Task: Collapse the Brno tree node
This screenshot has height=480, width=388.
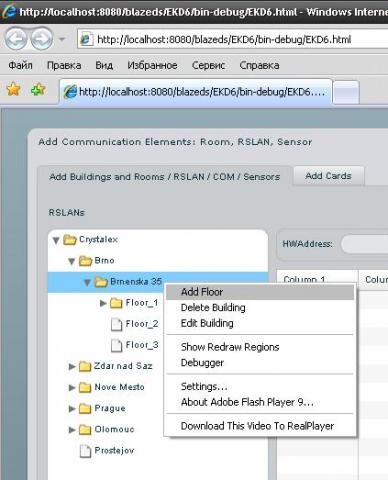Action: [71, 261]
